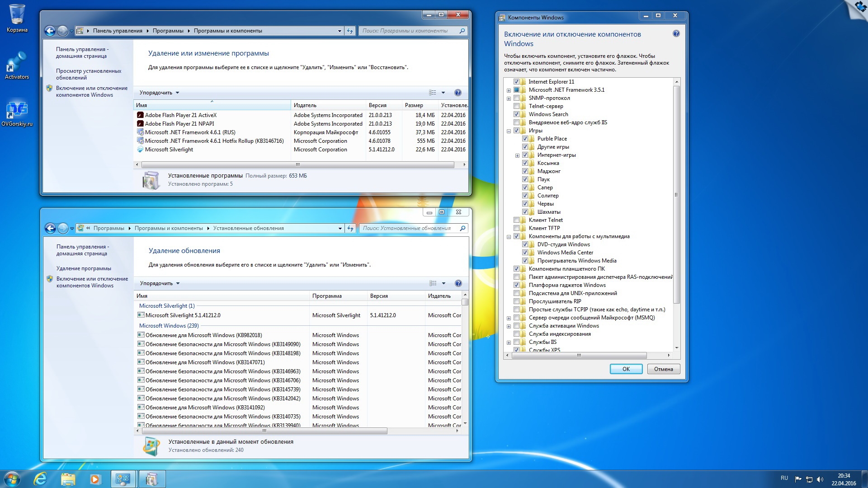Viewport: 868px width, 488px height.
Task: Uncheck the Internet Explorer 11 checkbox
Action: click(516, 82)
